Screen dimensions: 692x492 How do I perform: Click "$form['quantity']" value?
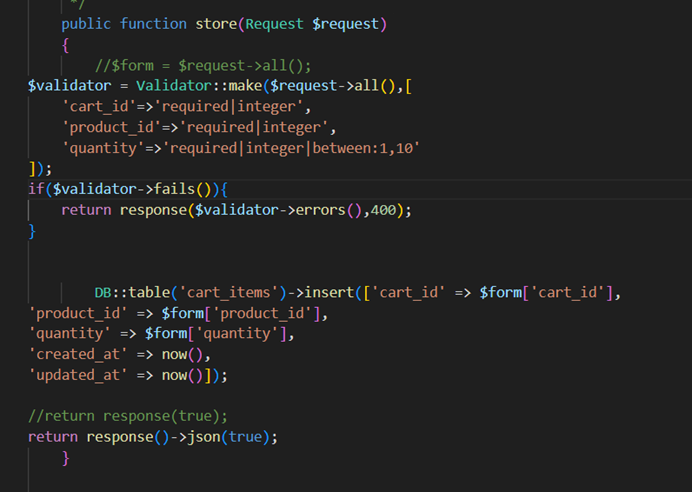[x=216, y=334]
